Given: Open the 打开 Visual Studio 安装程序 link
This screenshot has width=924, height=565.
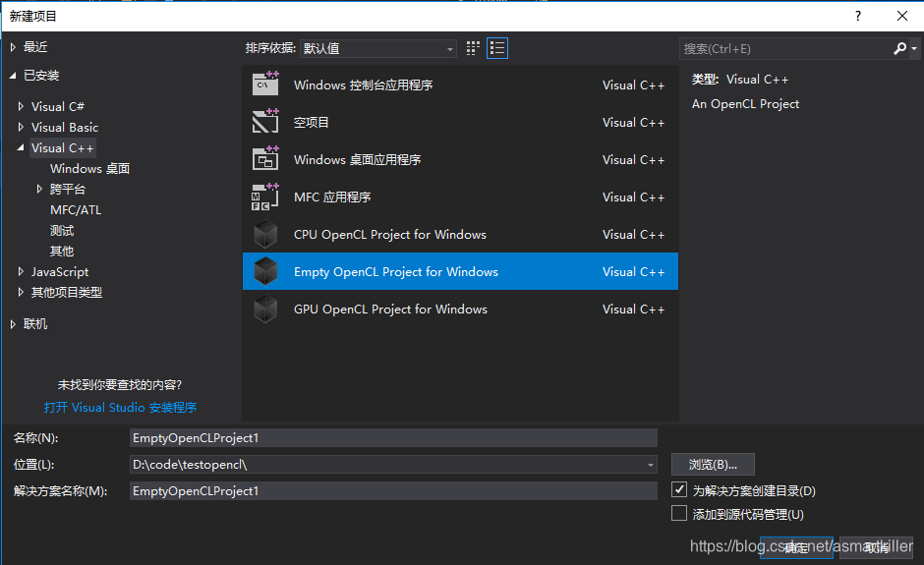Looking at the screenshot, I should [120, 407].
